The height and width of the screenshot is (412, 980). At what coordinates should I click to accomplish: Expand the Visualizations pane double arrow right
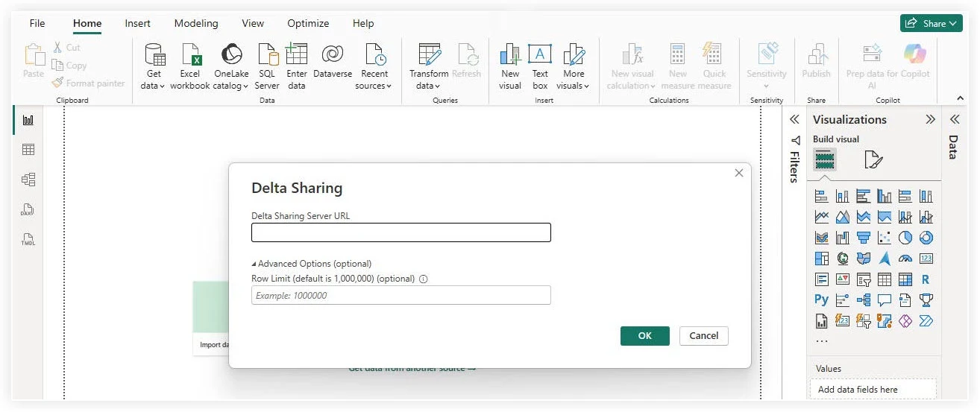[930, 119]
